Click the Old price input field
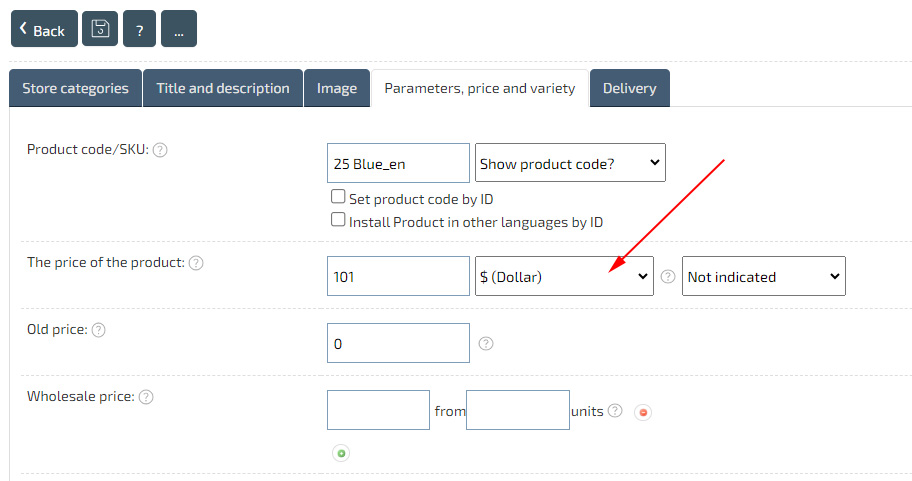This screenshot has height=481, width=912. click(x=398, y=343)
